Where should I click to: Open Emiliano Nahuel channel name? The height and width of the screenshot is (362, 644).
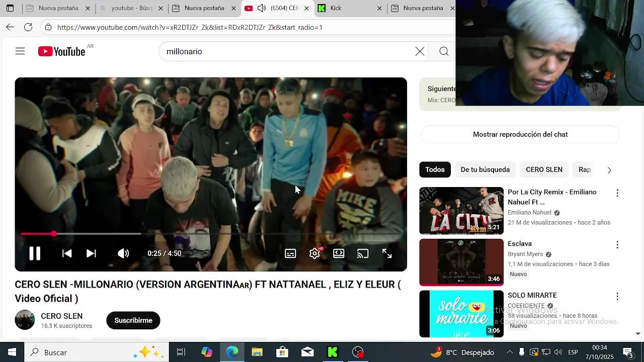tap(529, 213)
